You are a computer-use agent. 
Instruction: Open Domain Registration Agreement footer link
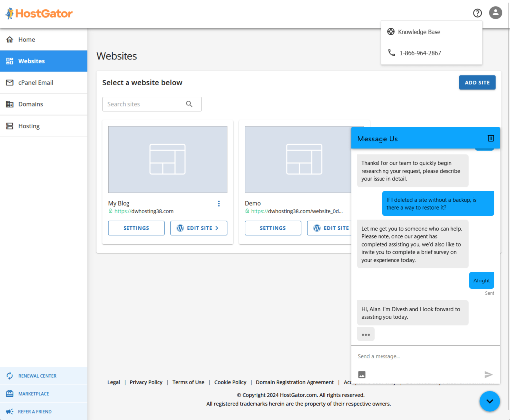(x=295, y=382)
